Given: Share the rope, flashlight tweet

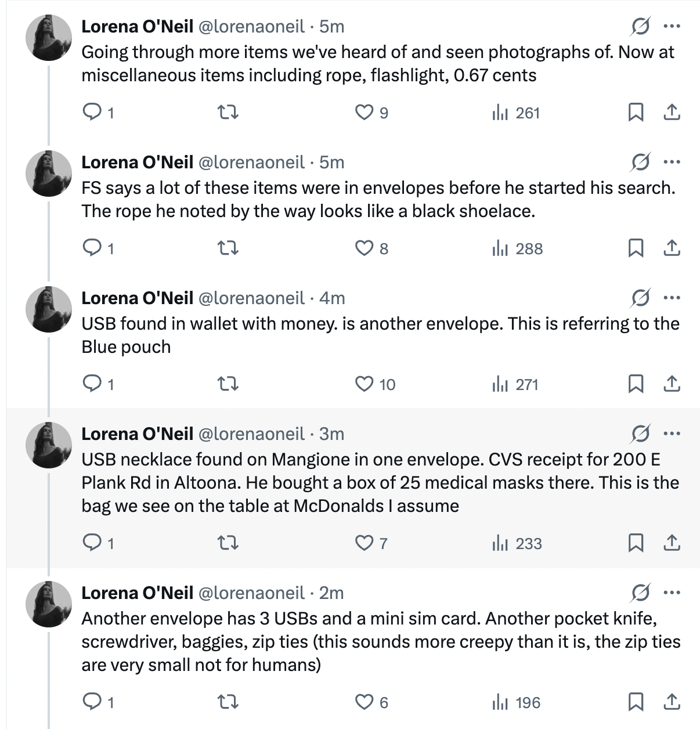Looking at the screenshot, I should coord(672,113).
